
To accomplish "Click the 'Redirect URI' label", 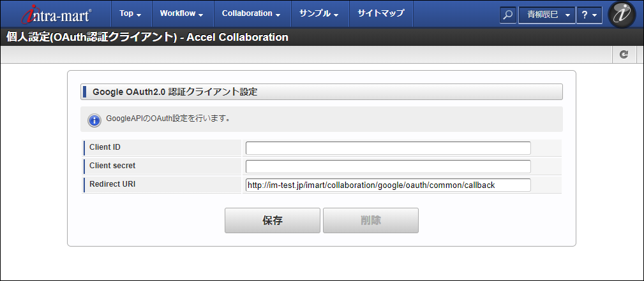I will coord(112,184).
